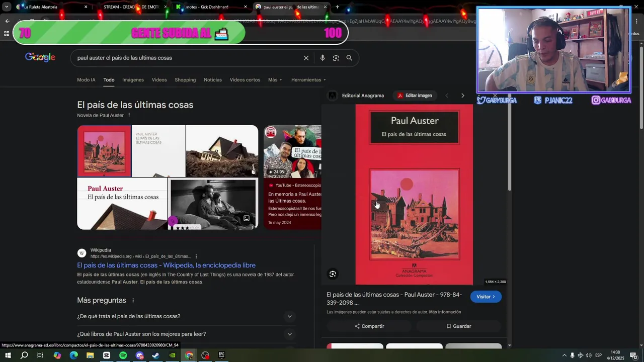The height and width of the screenshot is (362, 644).
Task: Switch to the Modo IA tab
Action: [x=86, y=80]
